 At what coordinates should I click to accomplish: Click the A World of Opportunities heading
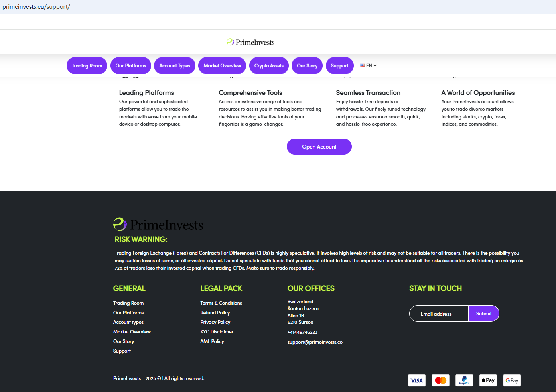[x=478, y=93]
